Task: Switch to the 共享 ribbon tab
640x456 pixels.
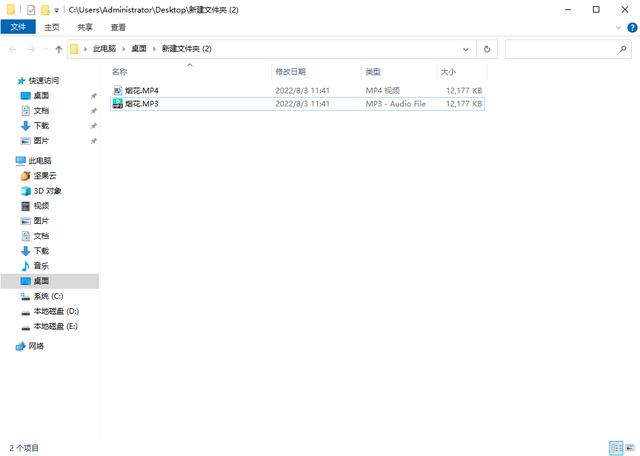Action: [x=85, y=27]
